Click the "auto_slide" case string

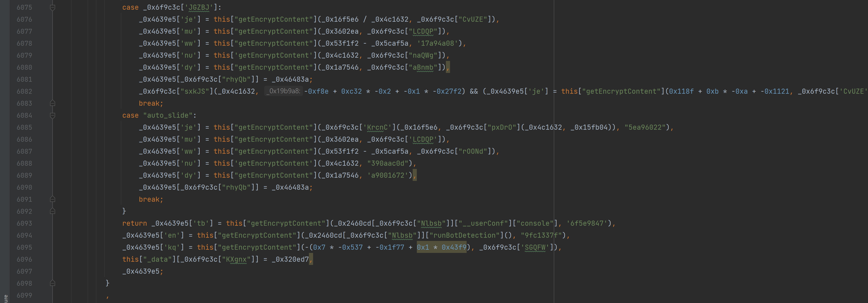[168, 115]
